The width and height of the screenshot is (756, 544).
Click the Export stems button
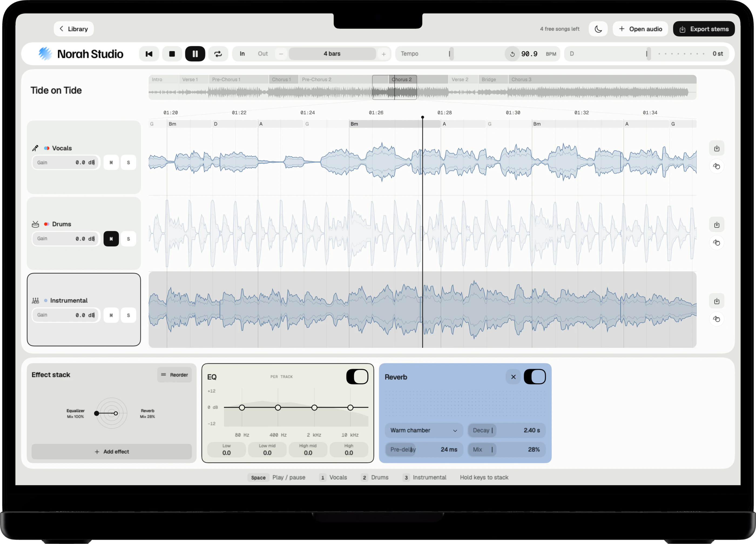click(x=704, y=29)
